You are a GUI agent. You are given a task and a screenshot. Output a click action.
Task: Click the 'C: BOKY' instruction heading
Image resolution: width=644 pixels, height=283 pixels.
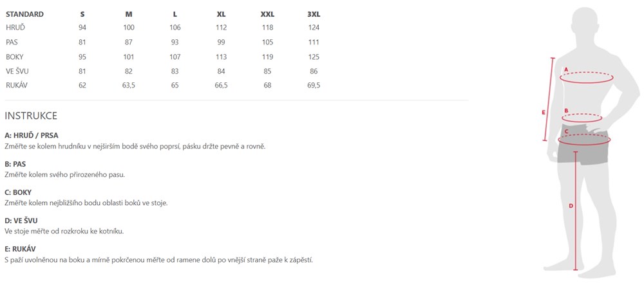pyautogui.click(x=18, y=192)
